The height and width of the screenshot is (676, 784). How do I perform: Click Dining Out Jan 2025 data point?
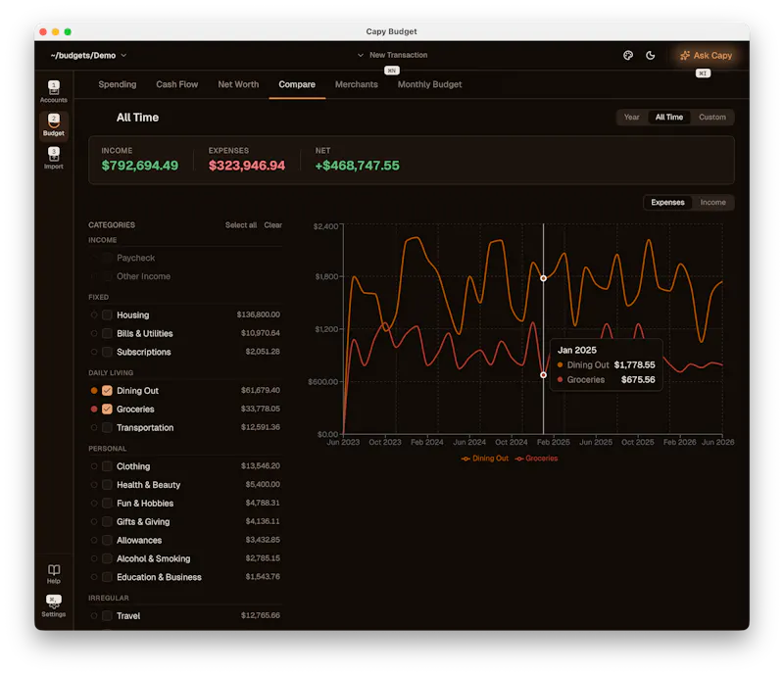[x=544, y=278]
